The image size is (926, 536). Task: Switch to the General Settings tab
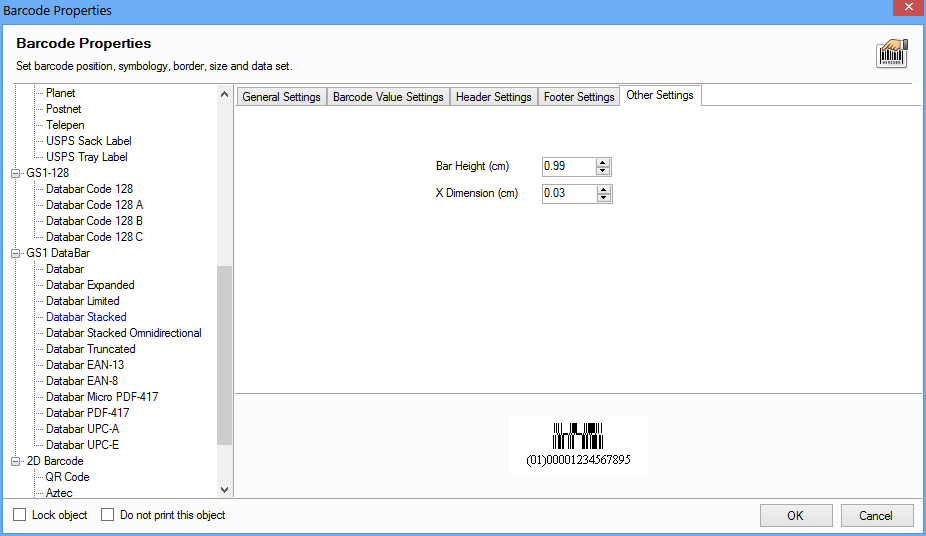click(x=281, y=97)
